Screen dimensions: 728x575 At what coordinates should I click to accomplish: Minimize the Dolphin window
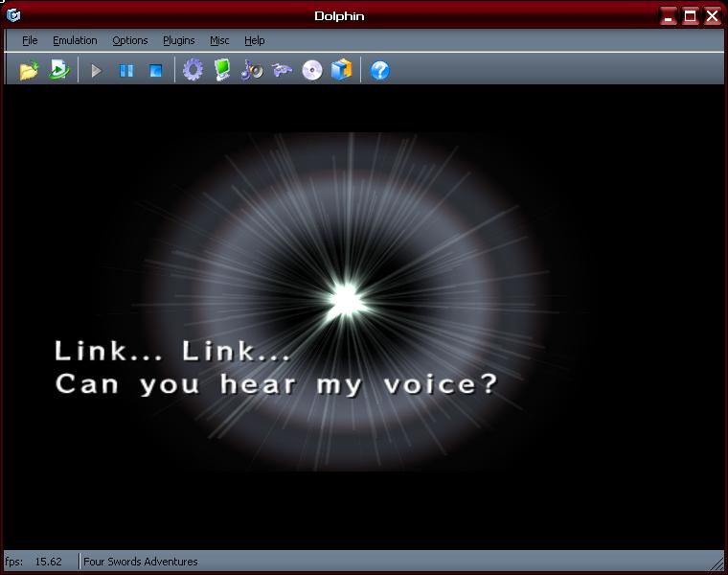coord(669,16)
